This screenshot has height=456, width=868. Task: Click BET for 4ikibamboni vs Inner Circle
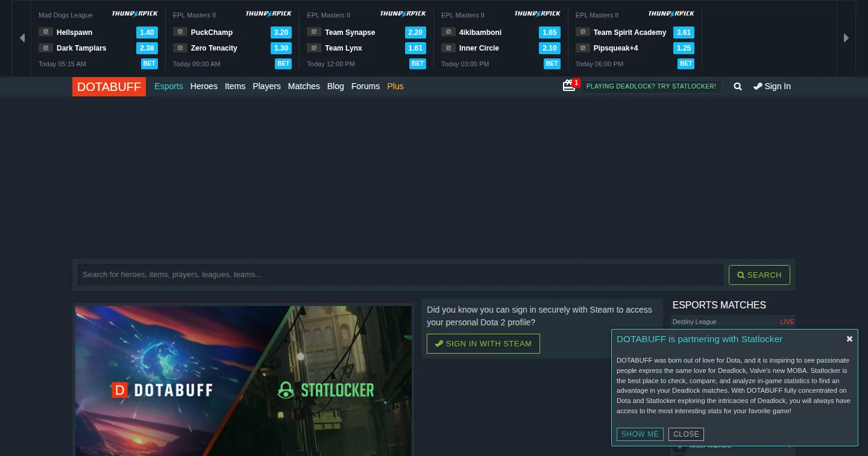tap(552, 63)
